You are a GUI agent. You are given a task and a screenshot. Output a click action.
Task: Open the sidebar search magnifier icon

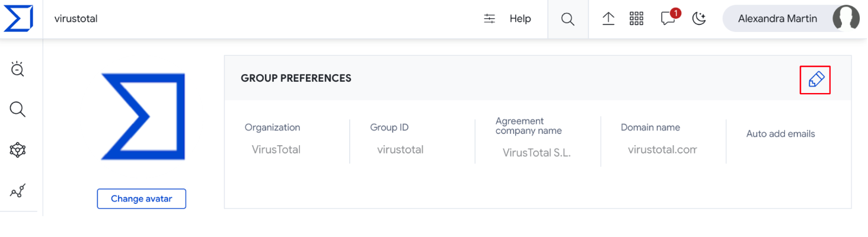[x=18, y=110]
